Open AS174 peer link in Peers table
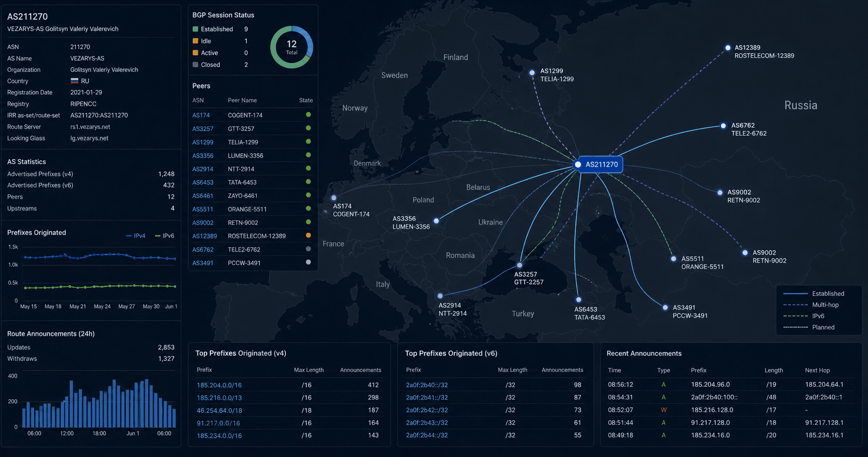The height and width of the screenshot is (457, 868). pyautogui.click(x=201, y=115)
